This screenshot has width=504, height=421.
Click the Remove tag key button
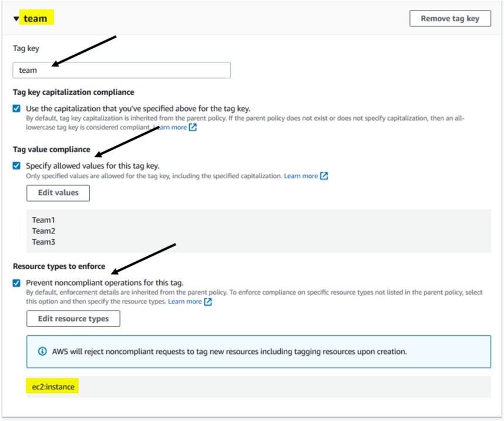point(450,18)
